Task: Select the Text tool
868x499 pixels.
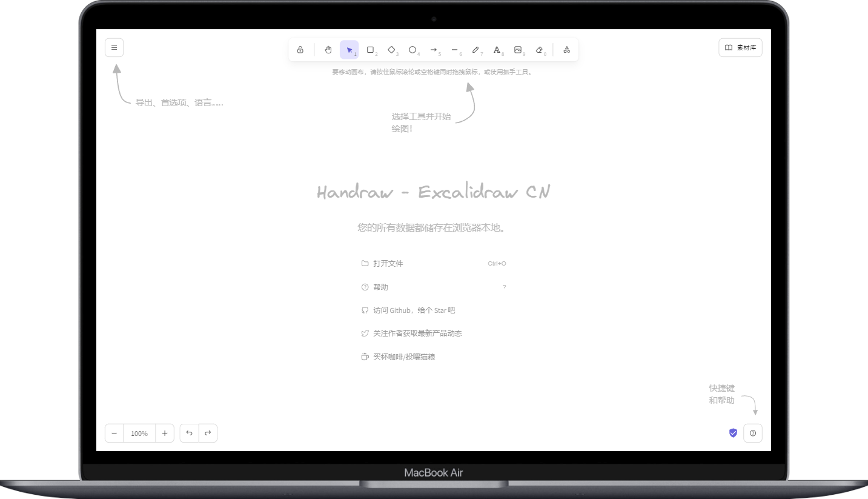Action: 497,50
